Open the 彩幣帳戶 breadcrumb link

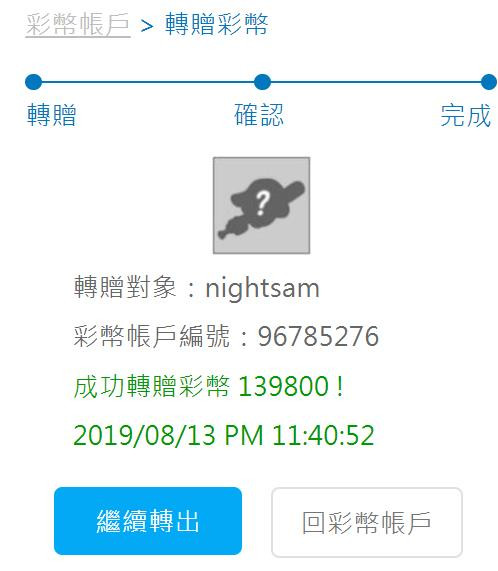pyautogui.click(x=78, y=24)
